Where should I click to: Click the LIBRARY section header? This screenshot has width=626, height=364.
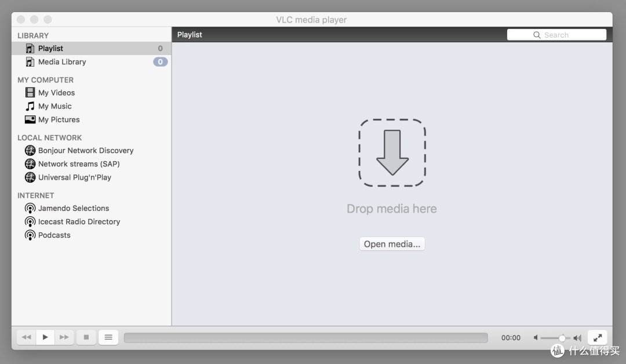[33, 35]
